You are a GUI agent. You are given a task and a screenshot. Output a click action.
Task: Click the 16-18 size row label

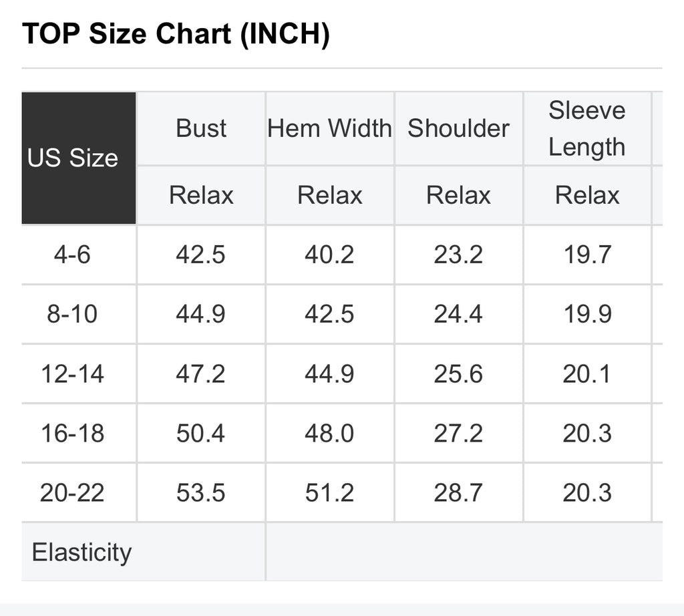point(72,433)
